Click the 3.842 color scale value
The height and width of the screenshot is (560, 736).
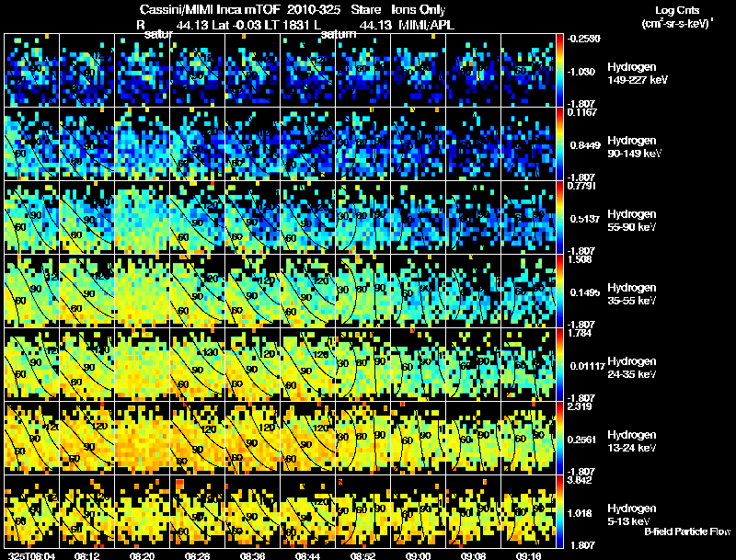[x=580, y=480]
